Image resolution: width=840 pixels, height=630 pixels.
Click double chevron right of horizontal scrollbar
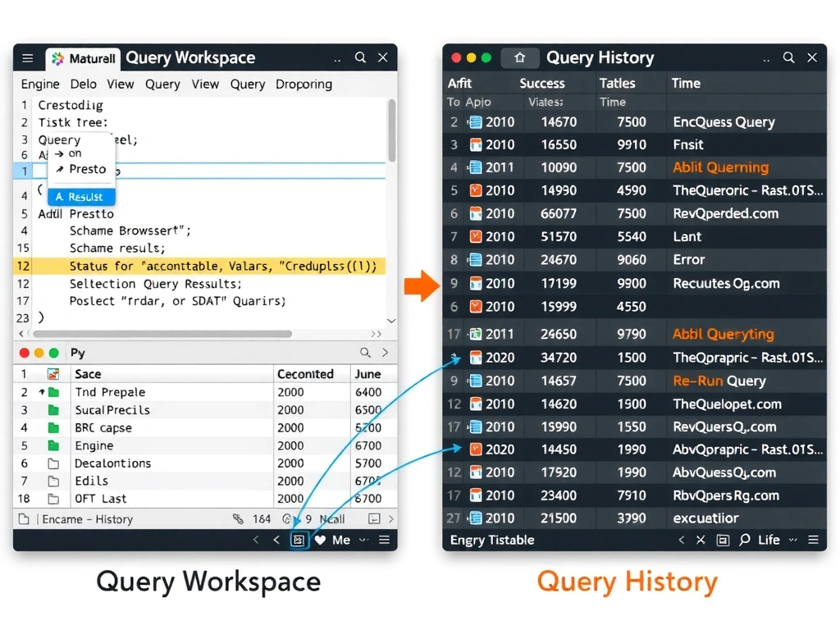[377, 334]
